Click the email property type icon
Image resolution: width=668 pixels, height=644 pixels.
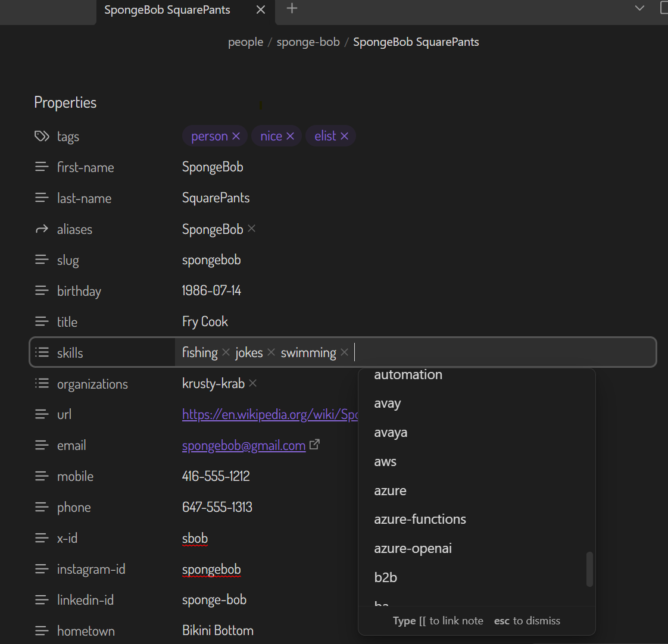pos(42,445)
